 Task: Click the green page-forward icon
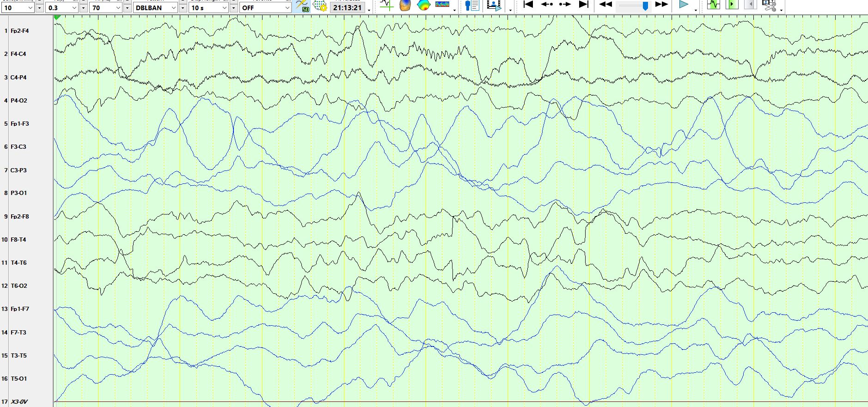coord(732,5)
